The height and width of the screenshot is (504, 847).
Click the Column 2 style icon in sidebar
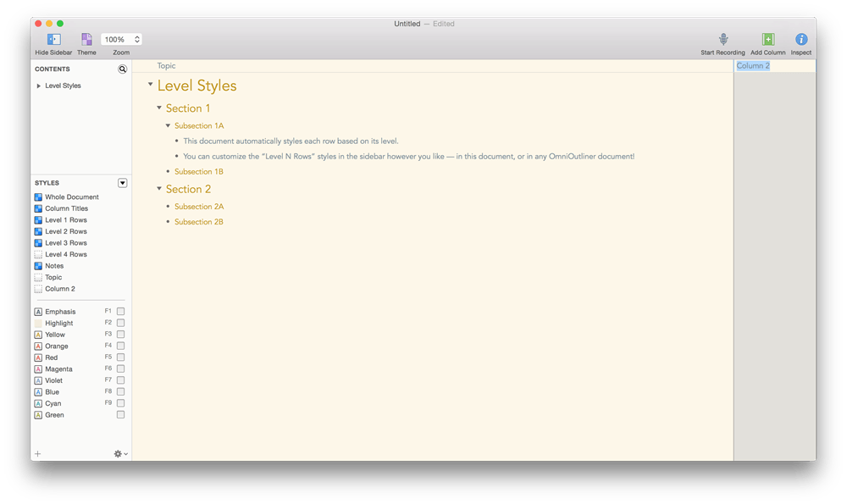click(38, 289)
